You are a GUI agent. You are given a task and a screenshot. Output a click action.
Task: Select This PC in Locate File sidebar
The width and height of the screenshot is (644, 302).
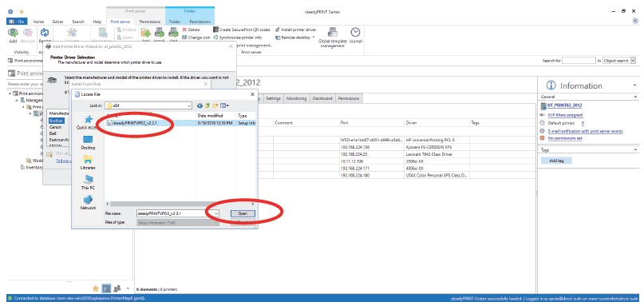click(x=88, y=183)
